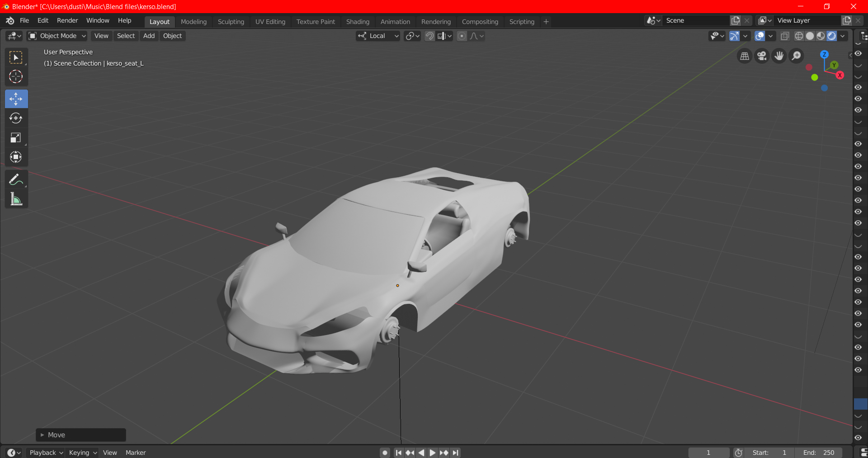Open the Playback popover
868x458 pixels.
[x=46, y=453]
